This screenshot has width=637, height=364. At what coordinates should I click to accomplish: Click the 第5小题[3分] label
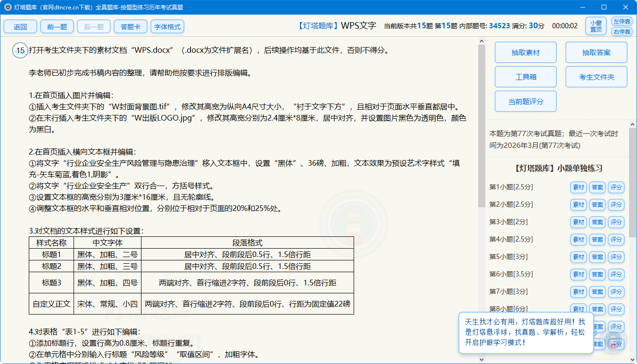pos(508,257)
